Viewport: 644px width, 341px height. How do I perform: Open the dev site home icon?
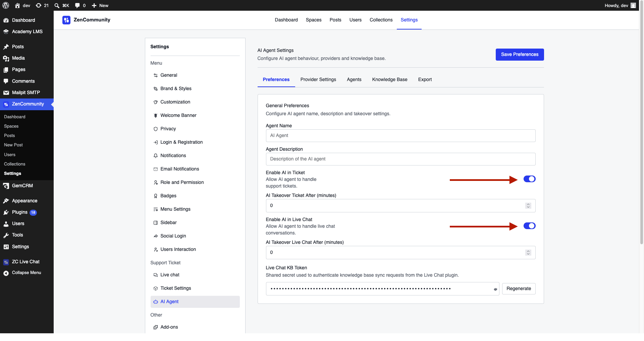(x=17, y=5)
